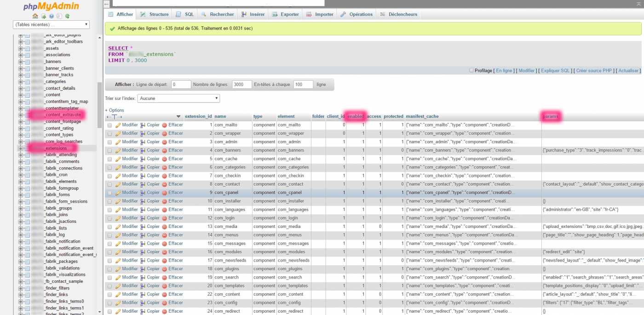Click the Nombre de lignes input field

coord(242,85)
